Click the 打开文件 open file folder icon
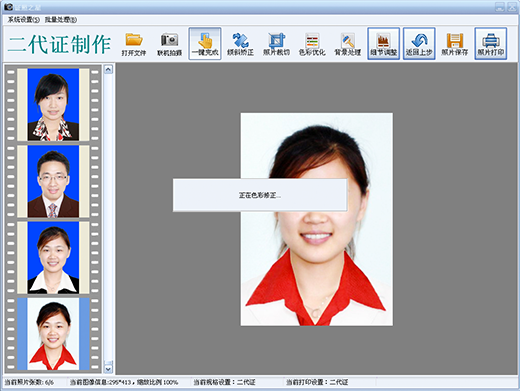The image size is (520, 391). pyautogui.click(x=134, y=44)
